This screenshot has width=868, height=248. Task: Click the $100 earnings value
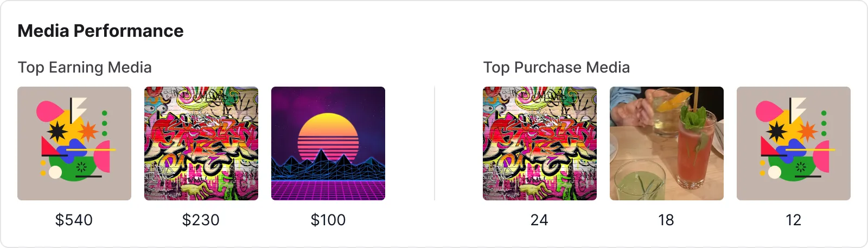tap(328, 220)
